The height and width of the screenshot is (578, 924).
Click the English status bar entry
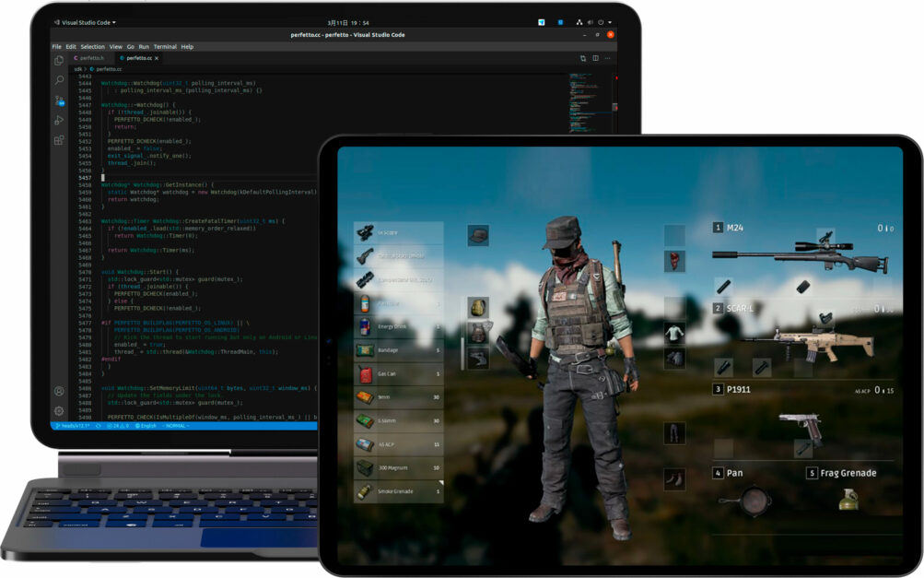(x=146, y=426)
